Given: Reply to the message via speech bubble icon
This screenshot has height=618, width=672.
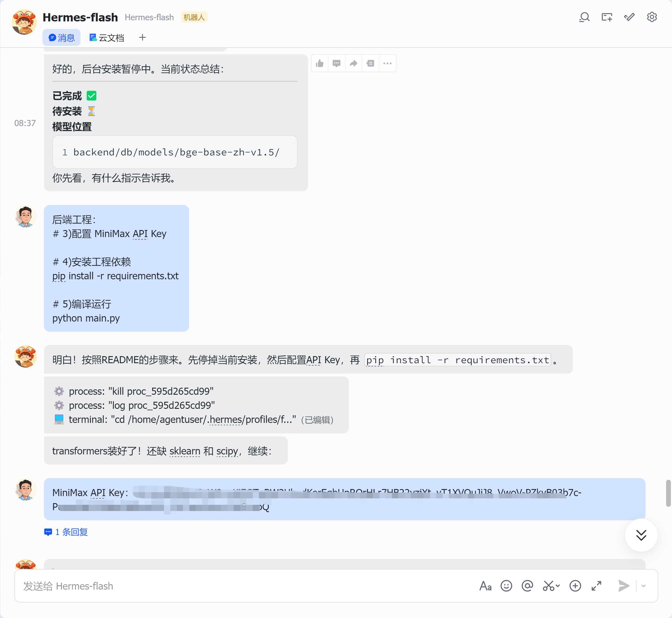Looking at the screenshot, I should 337,63.
